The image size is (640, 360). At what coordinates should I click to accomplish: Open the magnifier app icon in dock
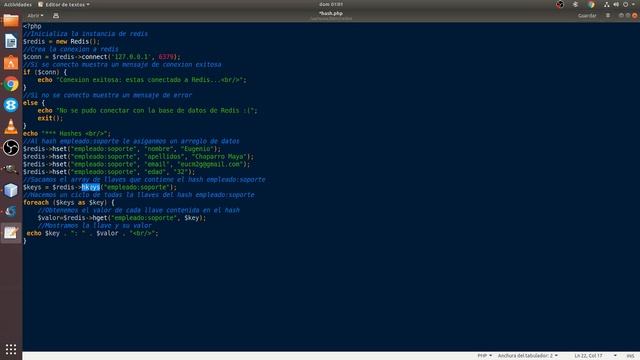(x=11, y=169)
